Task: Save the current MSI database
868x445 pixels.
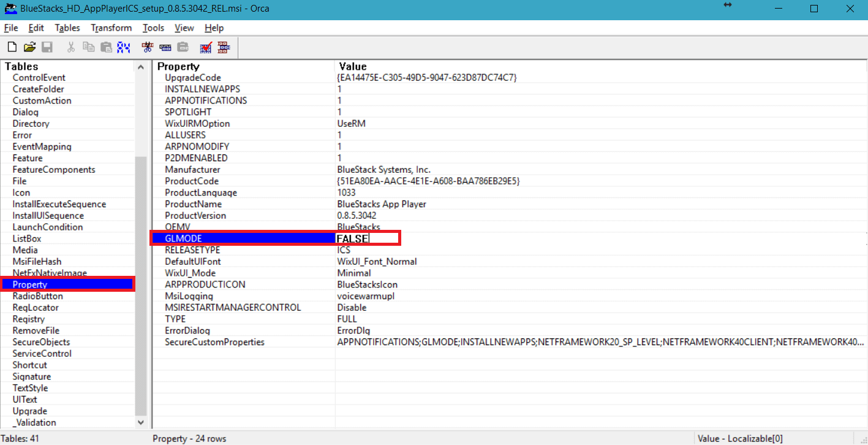Action: point(47,47)
